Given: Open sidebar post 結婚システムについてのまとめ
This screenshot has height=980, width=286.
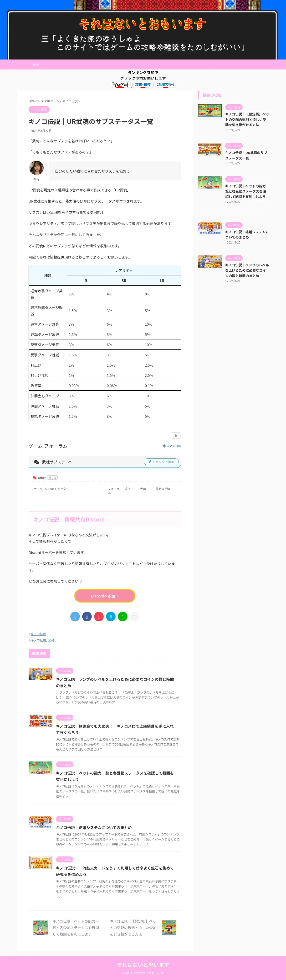Looking at the screenshot, I should pyautogui.click(x=247, y=234).
